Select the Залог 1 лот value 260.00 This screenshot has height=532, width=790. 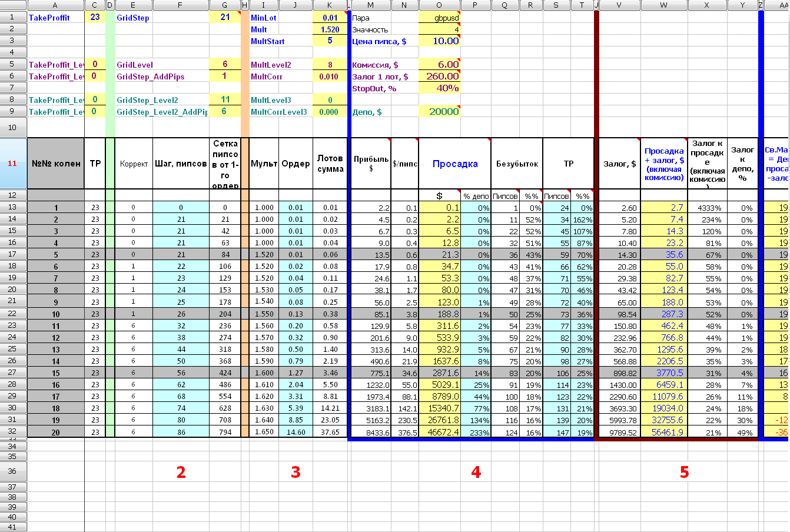(x=440, y=77)
